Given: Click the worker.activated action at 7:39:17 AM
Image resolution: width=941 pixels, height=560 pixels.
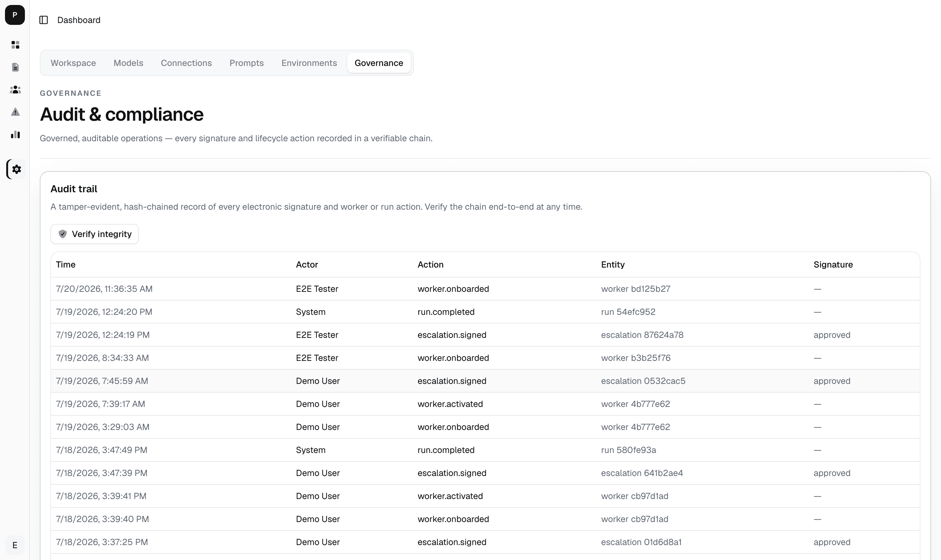Looking at the screenshot, I should (450, 404).
